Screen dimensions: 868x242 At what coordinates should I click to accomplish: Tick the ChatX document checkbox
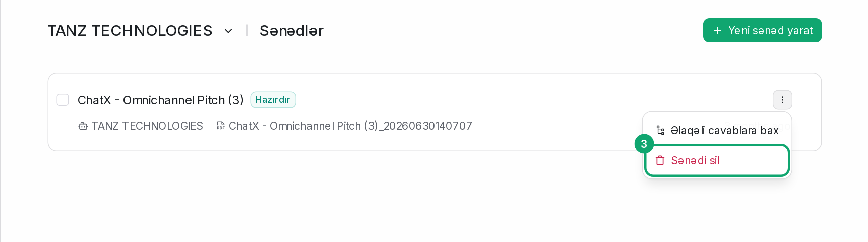(63, 100)
